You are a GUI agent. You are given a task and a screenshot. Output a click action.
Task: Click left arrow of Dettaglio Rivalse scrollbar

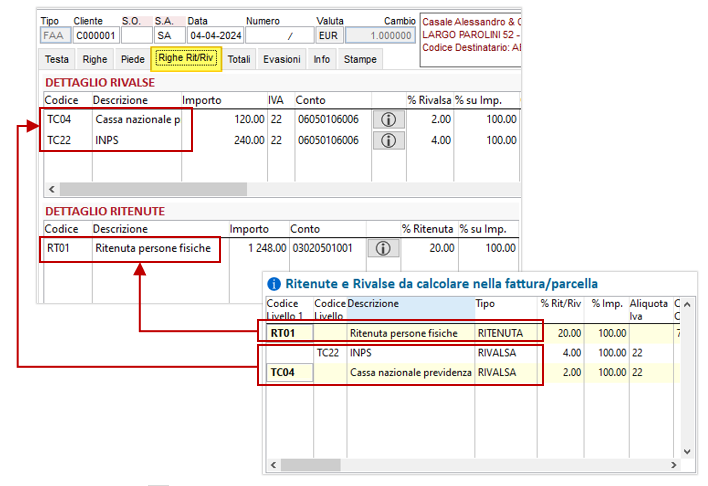click(x=52, y=189)
